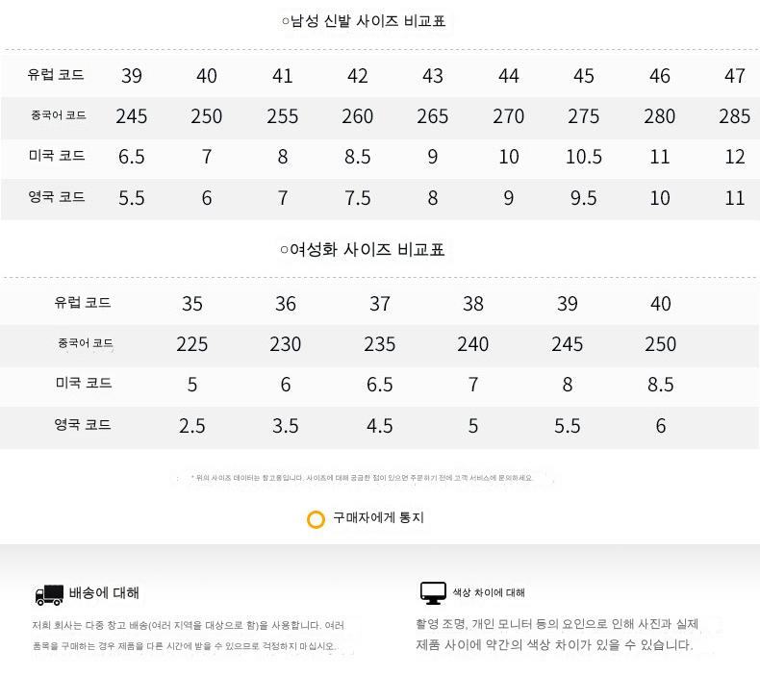
Task: Click UK size 2.5 in women's chart
Action: pos(192,426)
